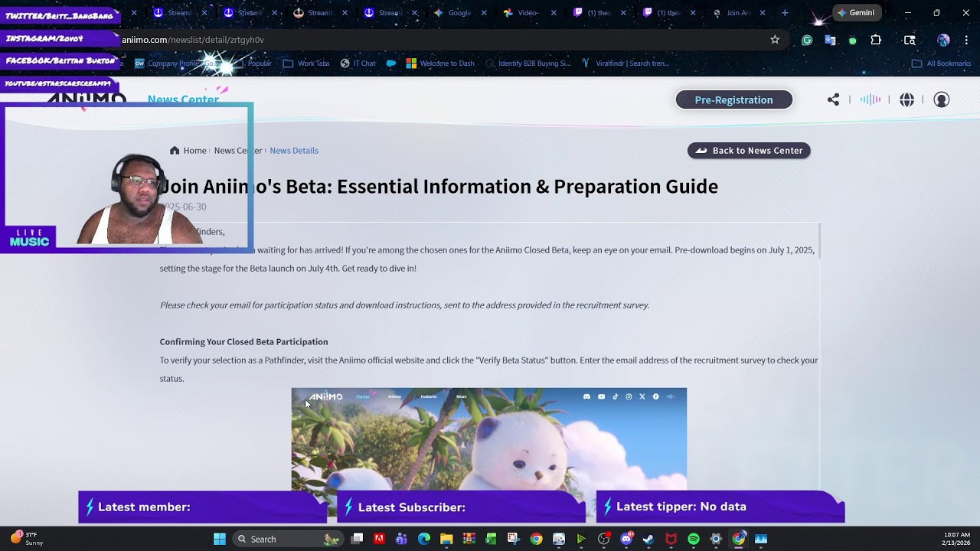Open the Discord taskbar icon

tap(626, 539)
